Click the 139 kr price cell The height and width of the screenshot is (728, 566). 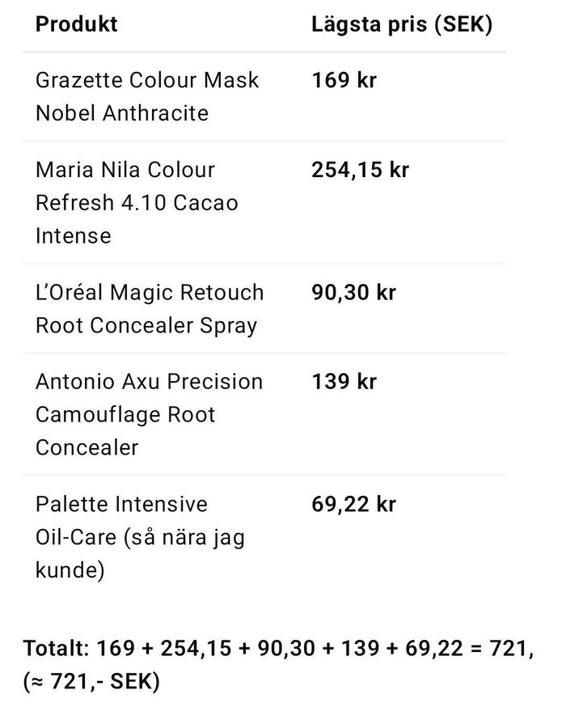tap(344, 382)
